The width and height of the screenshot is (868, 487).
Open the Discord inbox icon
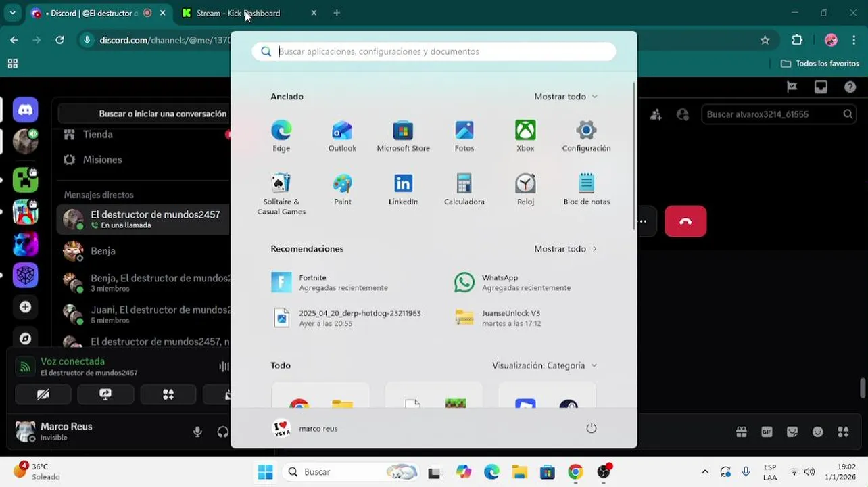[821, 87]
